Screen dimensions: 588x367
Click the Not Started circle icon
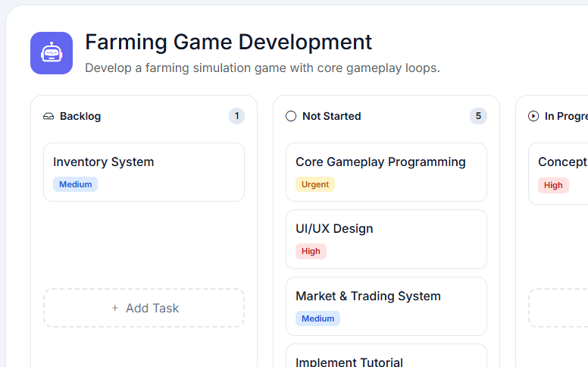pos(291,116)
